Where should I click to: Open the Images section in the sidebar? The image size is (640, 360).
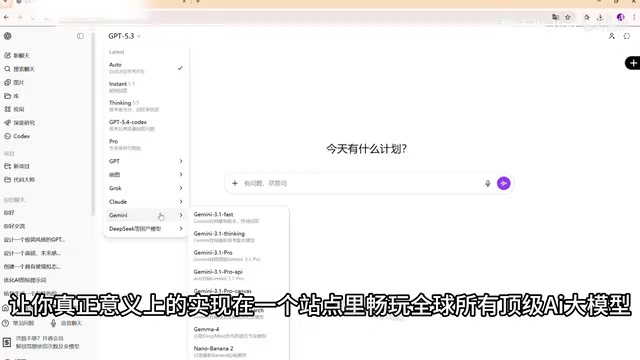(x=14, y=82)
